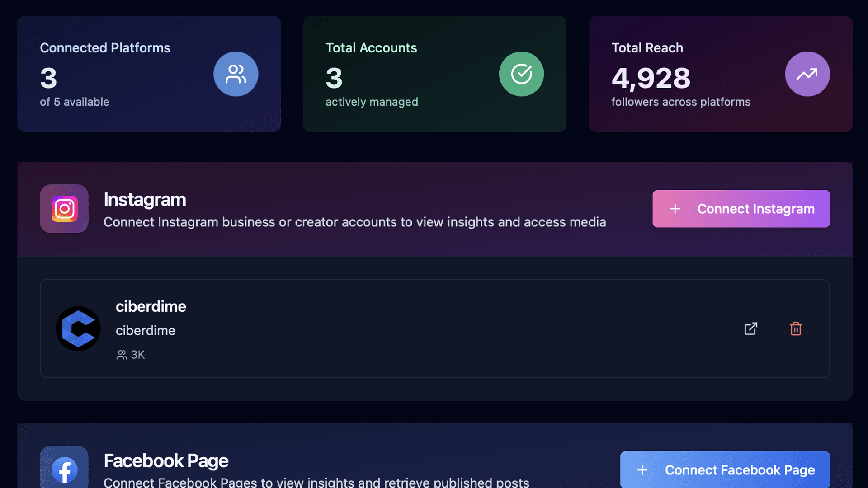Click the Instagram logo icon
The width and height of the screenshot is (868, 488).
(64, 209)
